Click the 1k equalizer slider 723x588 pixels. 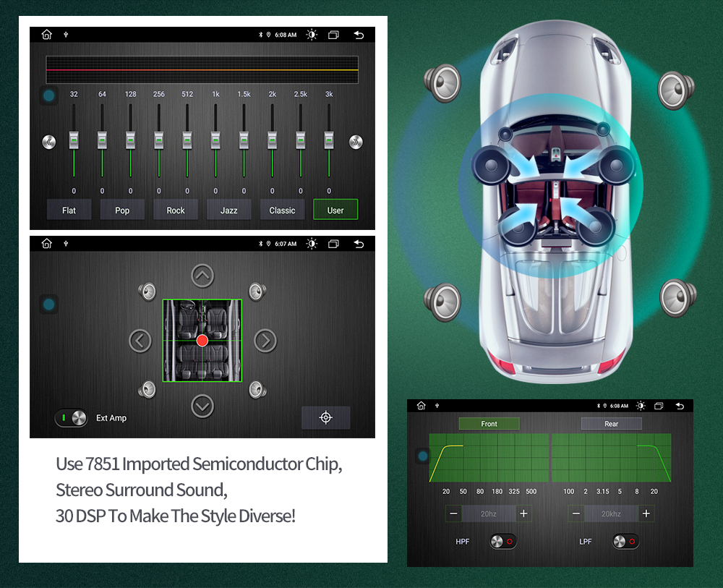[215, 140]
